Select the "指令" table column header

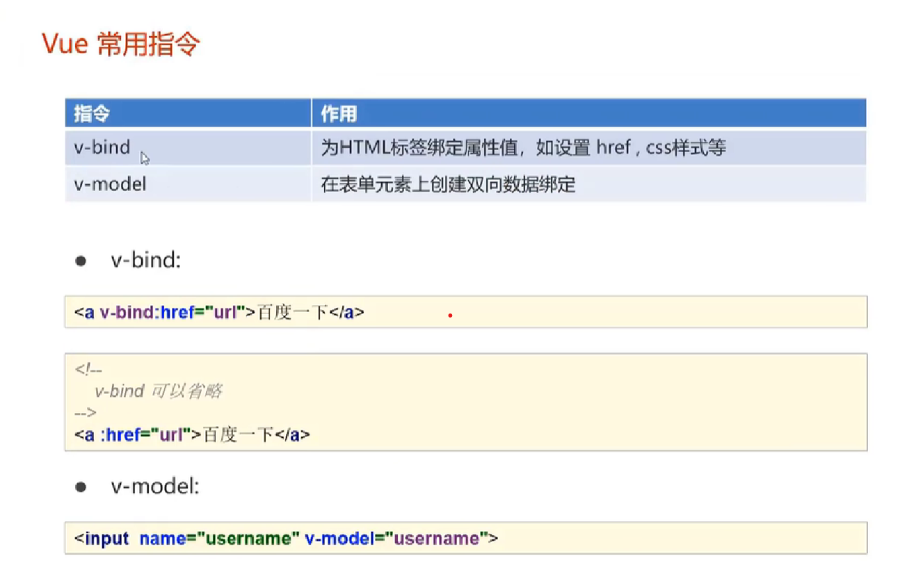92,113
